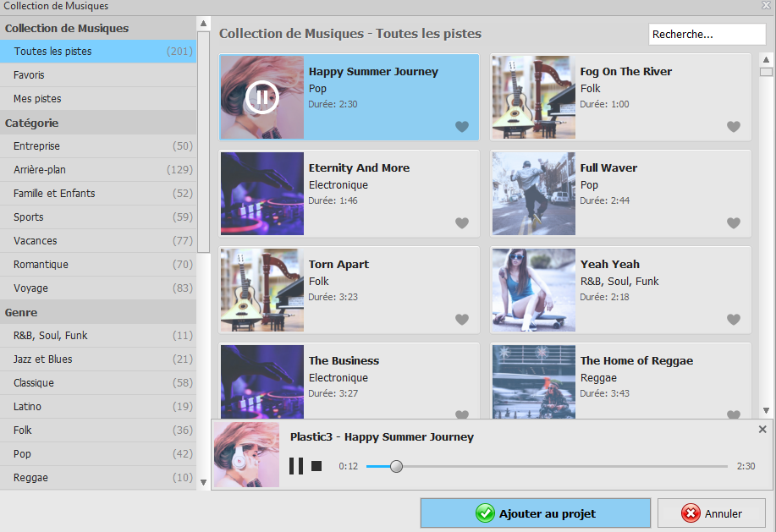Toggle heart icon on Yeah Yeah
Screen dimensions: 776x532
(x=734, y=320)
